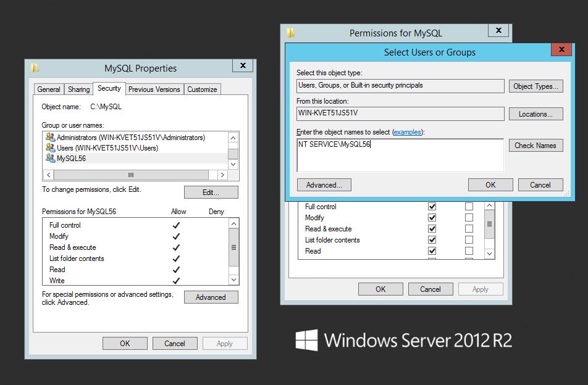
Task: Toggle Allow checkbox for Read & execute
Action: tap(432, 229)
